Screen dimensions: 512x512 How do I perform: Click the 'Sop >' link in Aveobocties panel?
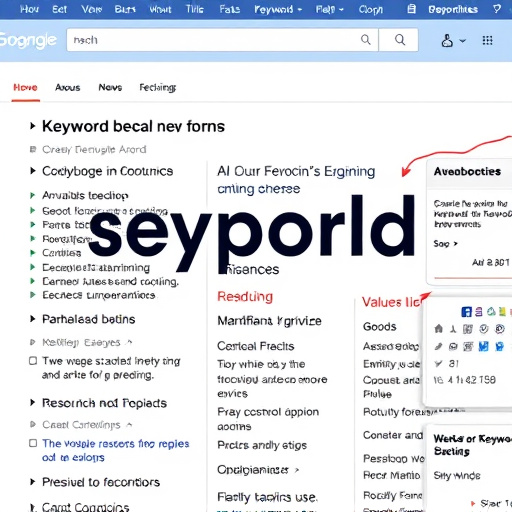click(445, 244)
